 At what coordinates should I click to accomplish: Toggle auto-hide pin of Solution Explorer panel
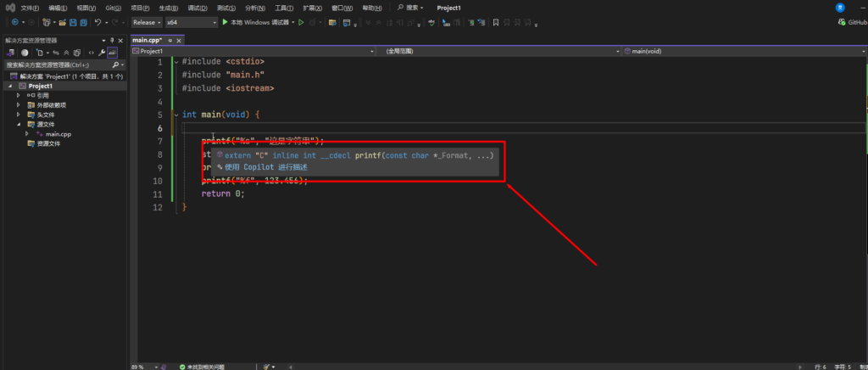[111, 40]
